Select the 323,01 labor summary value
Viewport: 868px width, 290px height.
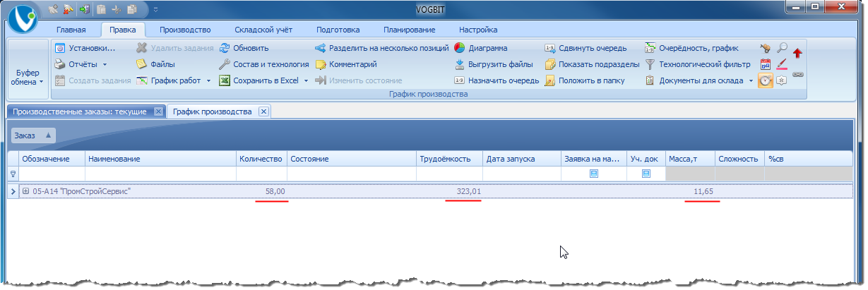(468, 191)
